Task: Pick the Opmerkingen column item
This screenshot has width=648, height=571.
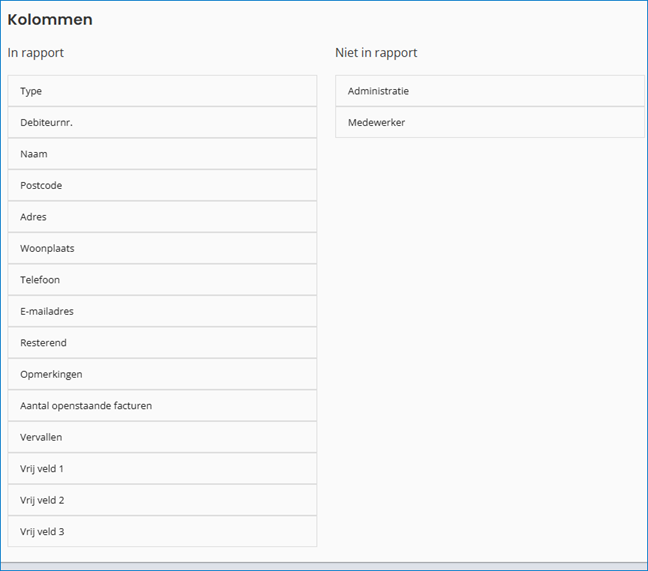Action: pyautogui.click(x=161, y=374)
